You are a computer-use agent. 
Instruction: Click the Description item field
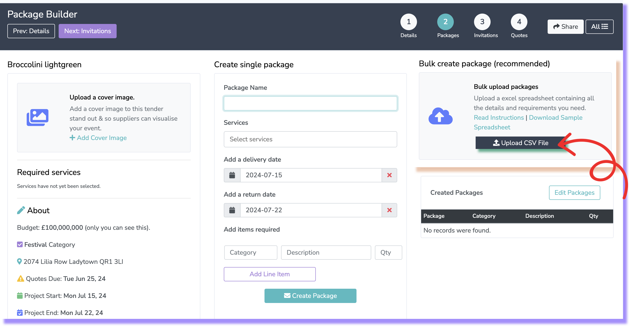coord(326,253)
